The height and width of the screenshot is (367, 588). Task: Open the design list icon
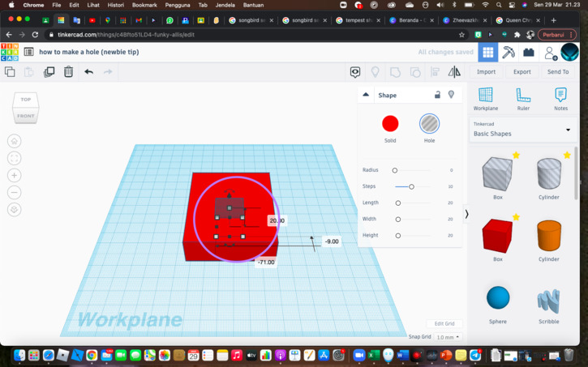click(29, 52)
